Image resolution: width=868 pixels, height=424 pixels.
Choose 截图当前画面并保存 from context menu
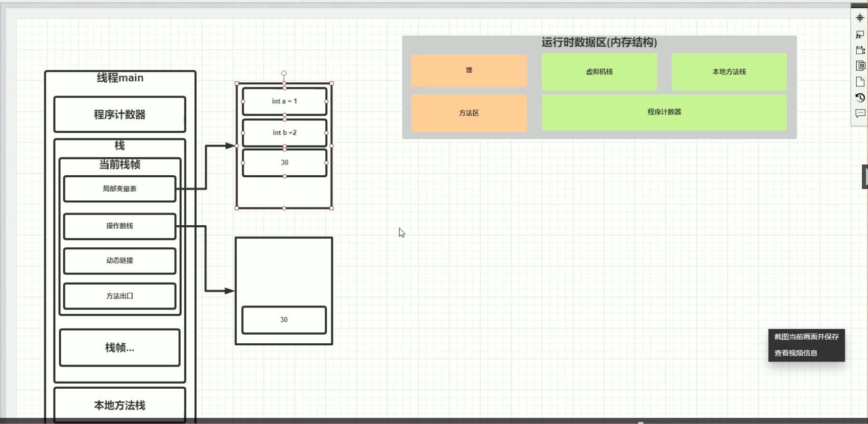[x=806, y=337]
